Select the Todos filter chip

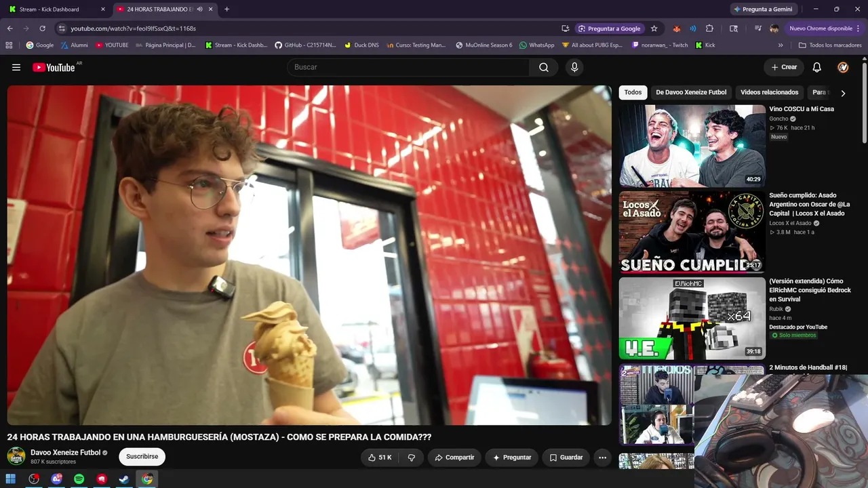click(633, 92)
